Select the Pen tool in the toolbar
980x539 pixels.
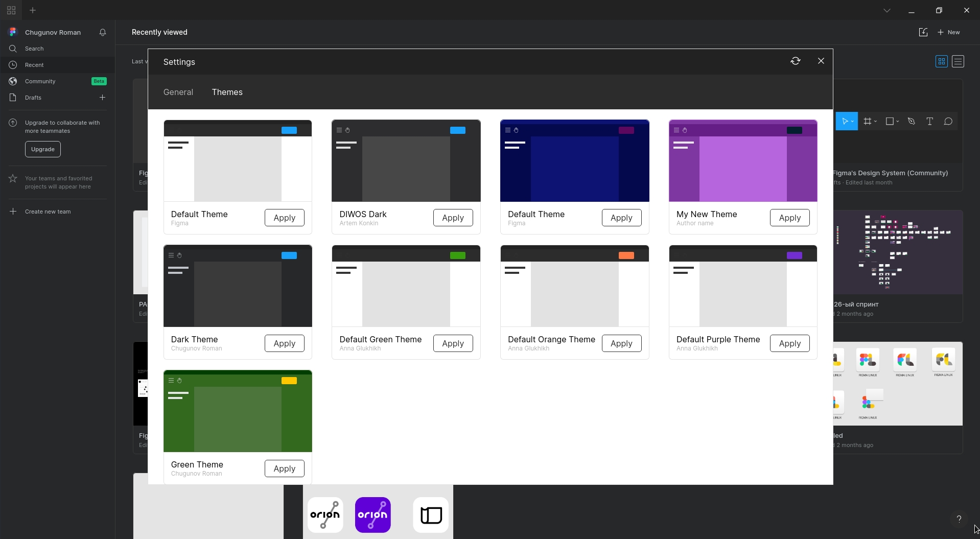pyautogui.click(x=912, y=122)
